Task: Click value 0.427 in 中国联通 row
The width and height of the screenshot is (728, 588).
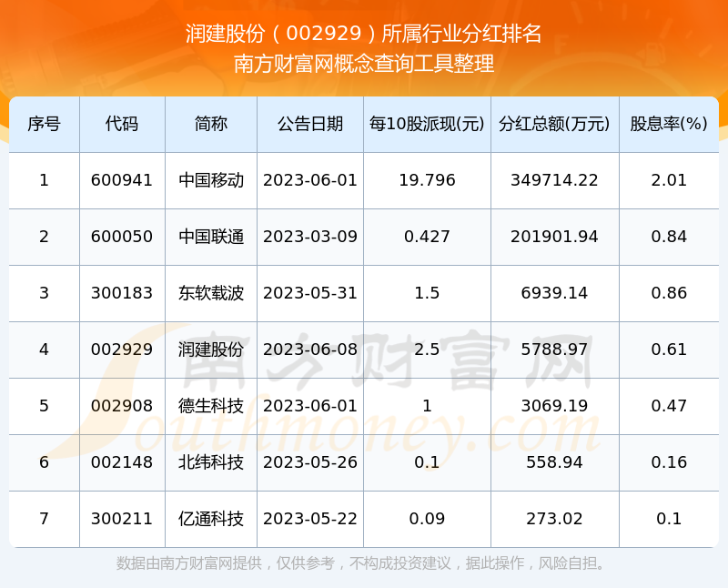Action: [427, 237]
